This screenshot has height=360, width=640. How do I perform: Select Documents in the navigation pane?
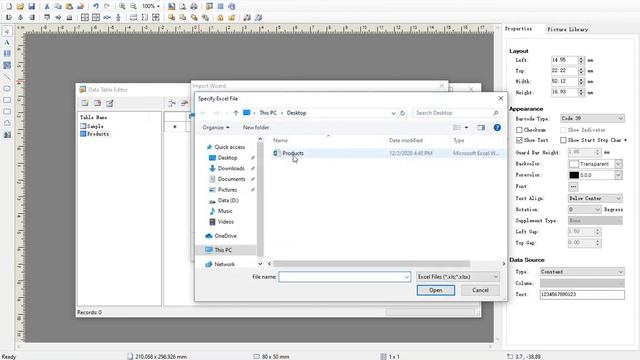coord(231,179)
